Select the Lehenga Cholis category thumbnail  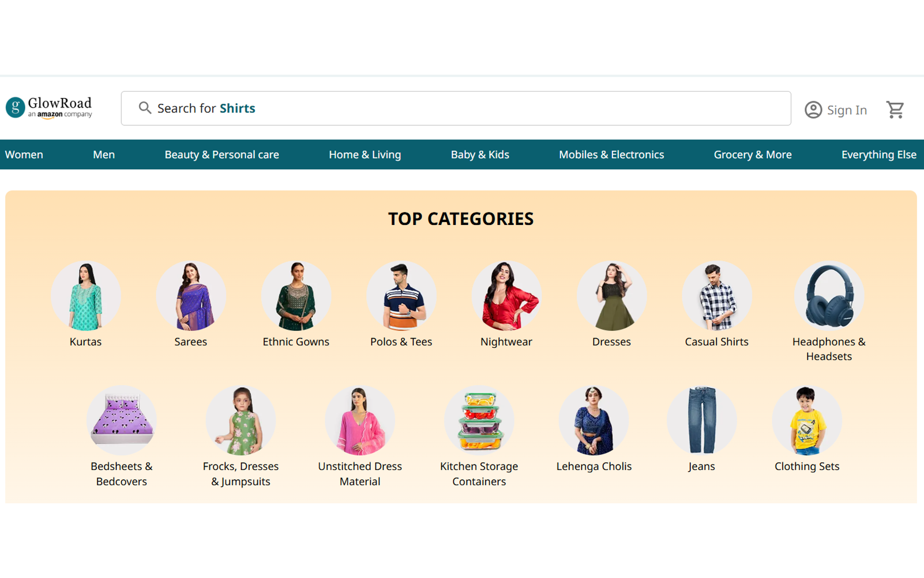(594, 420)
